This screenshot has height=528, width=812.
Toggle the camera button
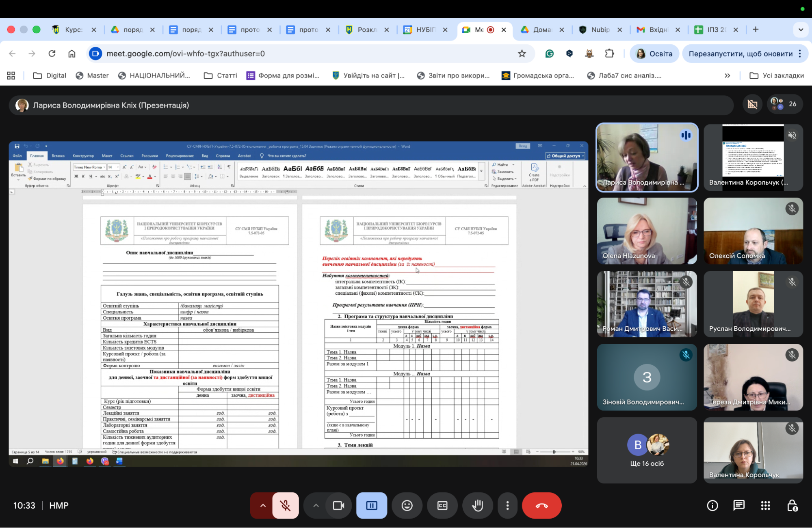(x=338, y=506)
